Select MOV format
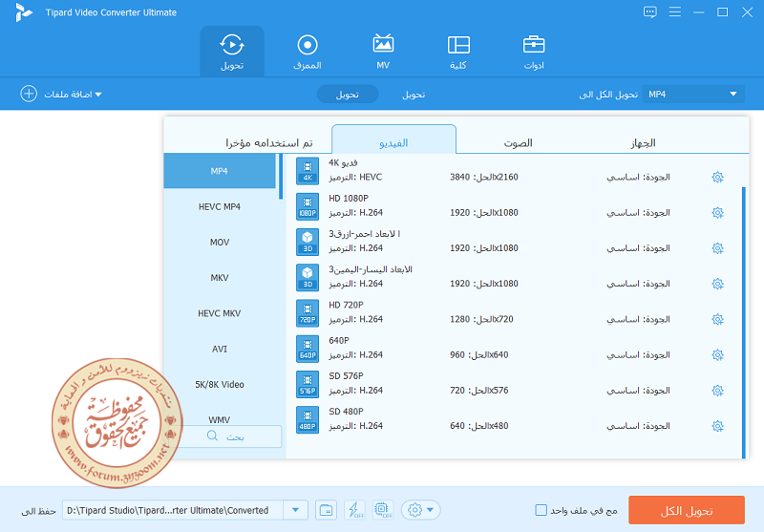Image resolution: width=764 pixels, height=532 pixels. (220, 243)
